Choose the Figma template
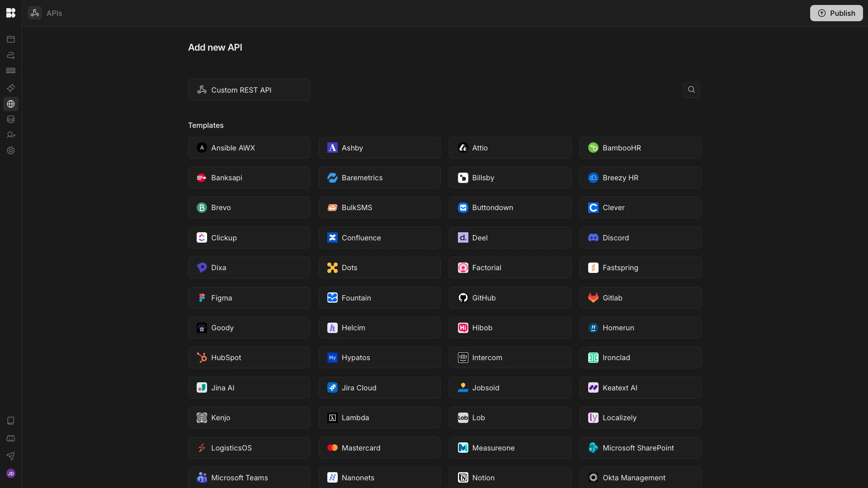 249,298
